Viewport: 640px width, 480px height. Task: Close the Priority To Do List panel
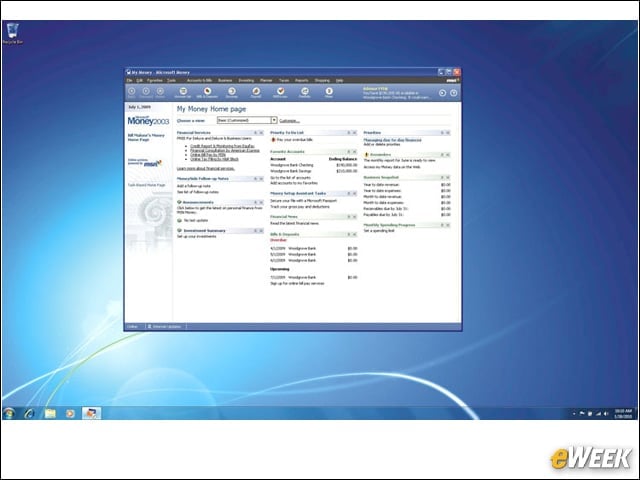pyautogui.click(x=354, y=133)
